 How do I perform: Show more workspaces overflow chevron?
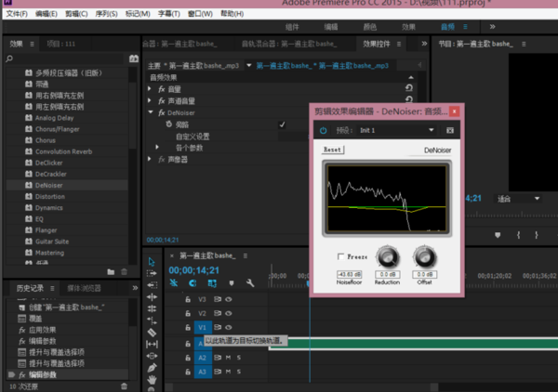click(x=492, y=27)
